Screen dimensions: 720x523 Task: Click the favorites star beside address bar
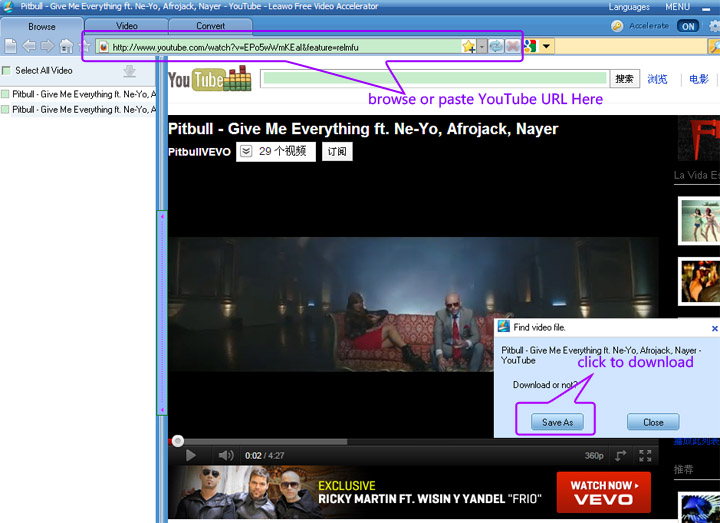(86, 46)
